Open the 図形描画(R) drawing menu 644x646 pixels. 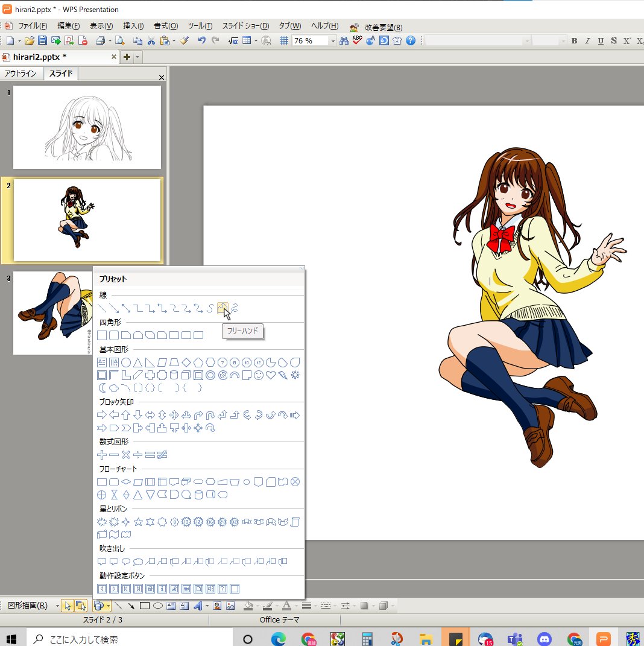point(28,605)
